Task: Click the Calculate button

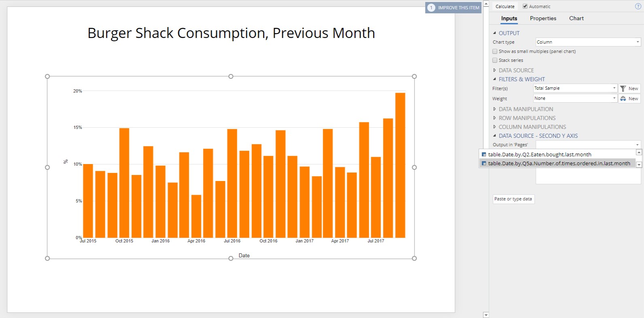Action: [x=505, y=6]
